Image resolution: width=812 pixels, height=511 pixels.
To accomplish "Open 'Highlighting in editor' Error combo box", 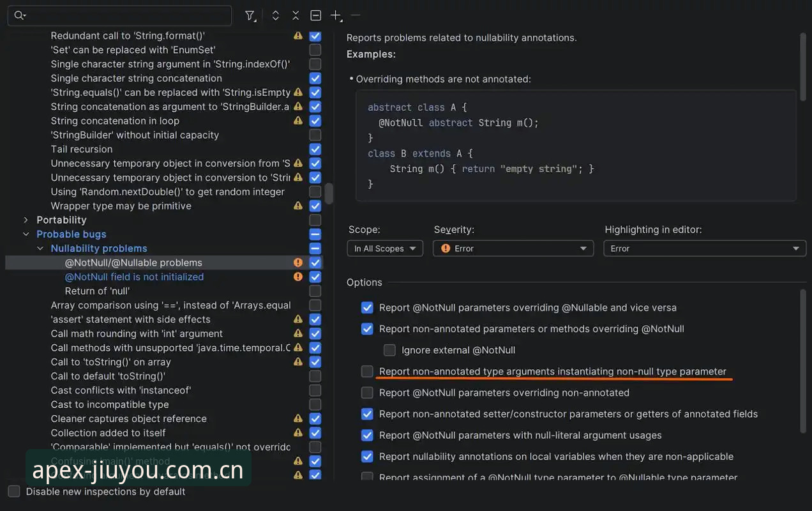I will pos(705,248).
